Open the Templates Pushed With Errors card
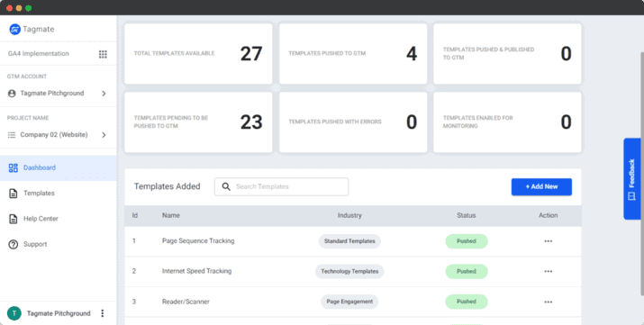 [353, 122]
